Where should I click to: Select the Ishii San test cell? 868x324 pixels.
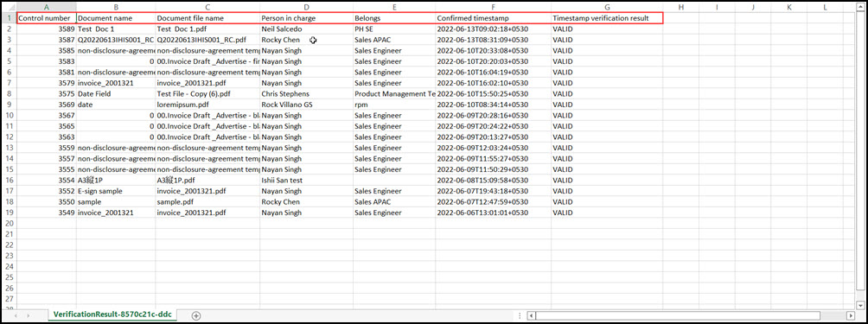click(307, 181)
